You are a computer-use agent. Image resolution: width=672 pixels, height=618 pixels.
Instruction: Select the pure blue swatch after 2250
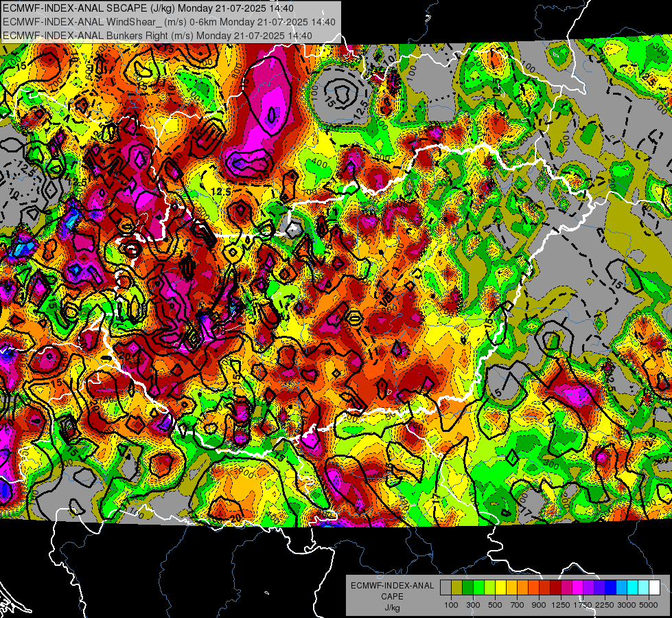pyautogui.click(x=611, y=588)
